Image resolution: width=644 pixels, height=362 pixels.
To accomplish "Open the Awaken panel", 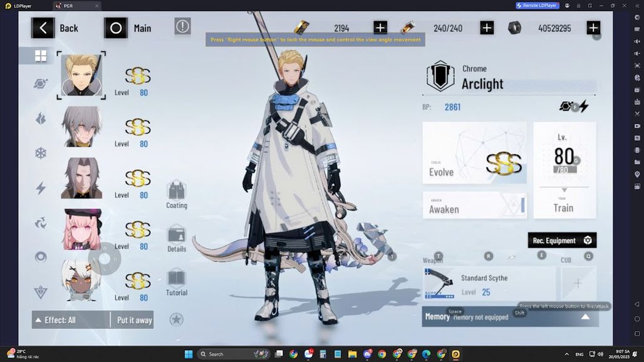I will (x=474, y=205).
